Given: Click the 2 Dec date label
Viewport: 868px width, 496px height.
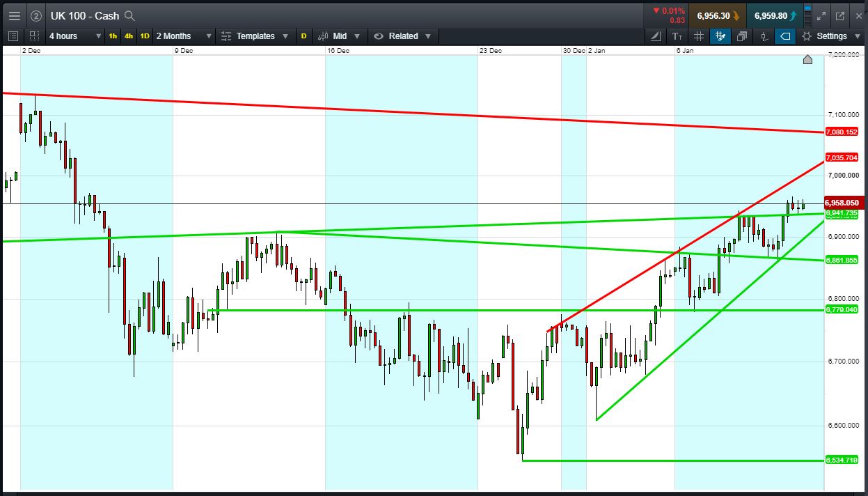Looking at the screenshot, I should click(31, 51).
